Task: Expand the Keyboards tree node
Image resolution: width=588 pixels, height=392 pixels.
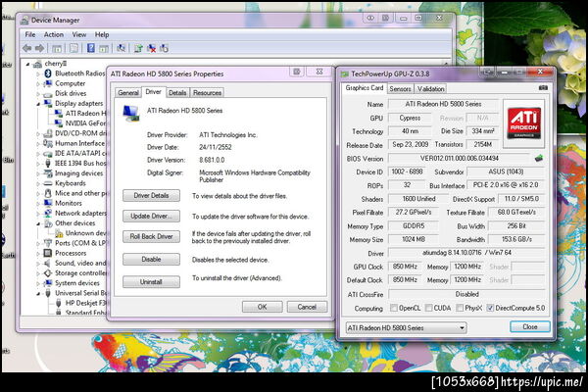Action: coord(38,184)
